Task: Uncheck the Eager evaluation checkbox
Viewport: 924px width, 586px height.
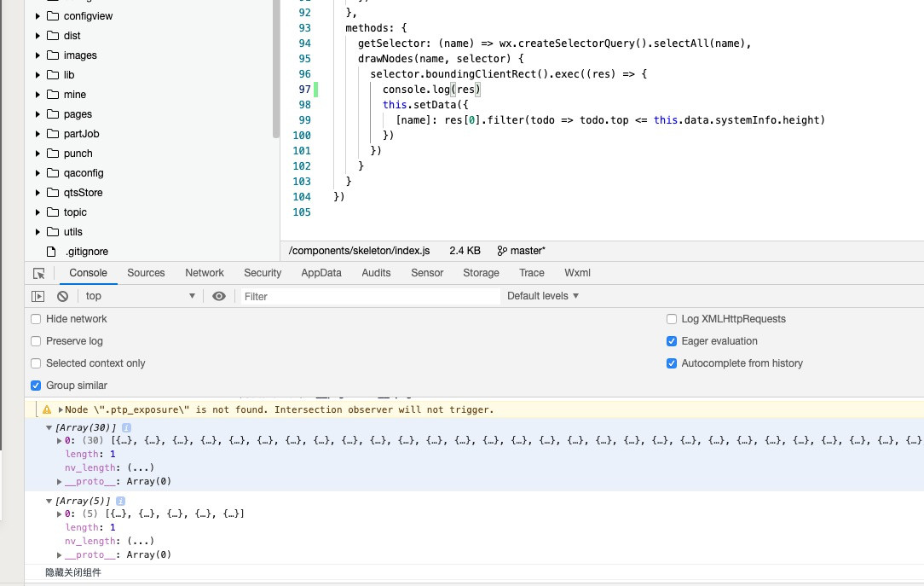Action: click(672, 341)
